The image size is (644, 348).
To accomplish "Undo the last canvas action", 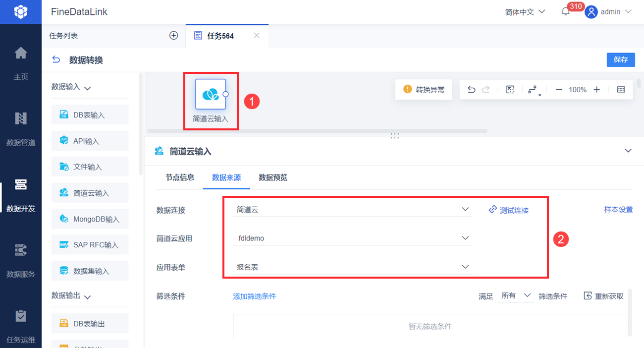I will [x=472, y=90].
